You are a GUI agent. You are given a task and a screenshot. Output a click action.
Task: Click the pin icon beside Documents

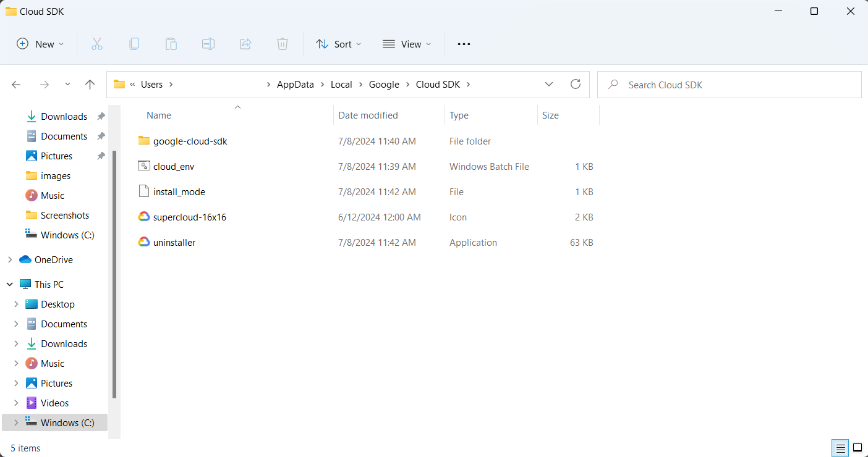(101, 136)
